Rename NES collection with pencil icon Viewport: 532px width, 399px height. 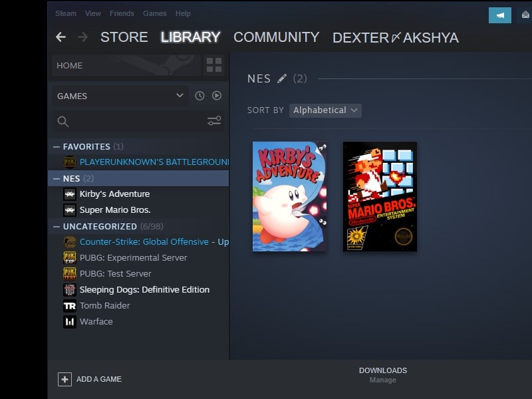281,78
